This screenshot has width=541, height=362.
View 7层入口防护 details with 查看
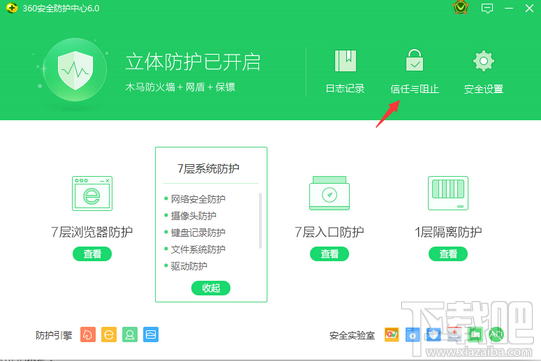click(x=329, y=254)
